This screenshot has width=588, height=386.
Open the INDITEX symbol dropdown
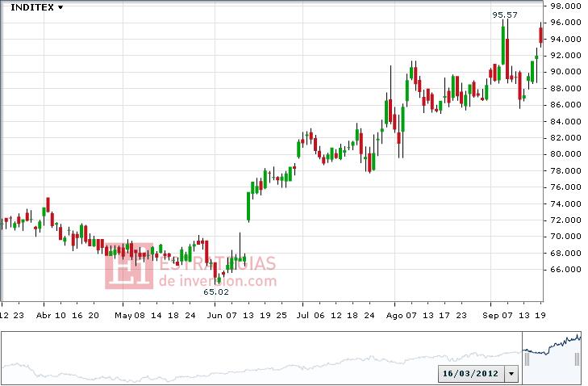pos(37,7)
